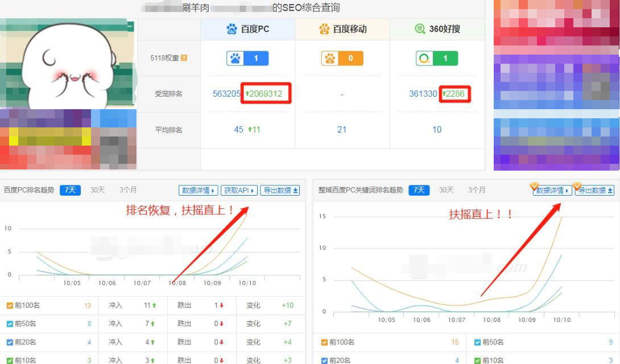620x364 pixels.
Task: Switch to the 30天 tab on left chart
Action: tap(96, 190)
